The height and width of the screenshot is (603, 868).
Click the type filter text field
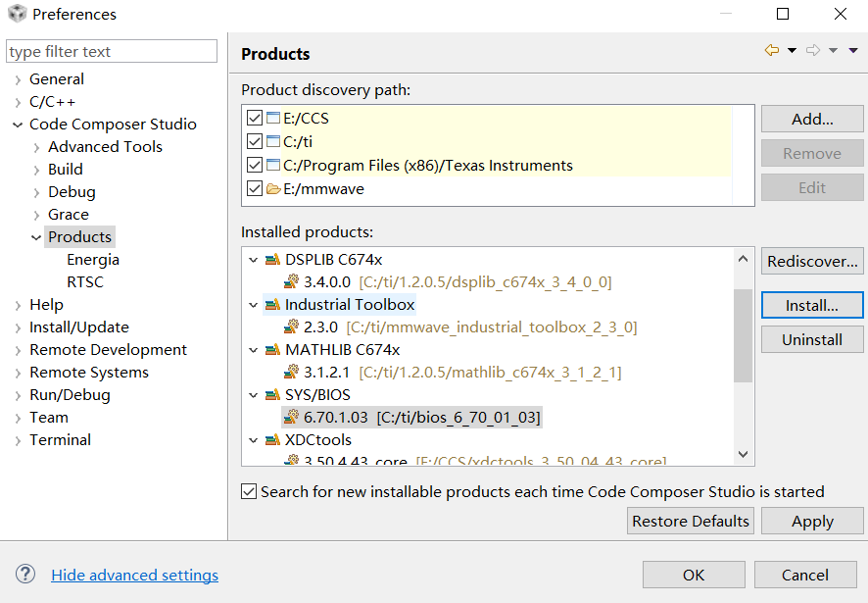click(112, 52)
